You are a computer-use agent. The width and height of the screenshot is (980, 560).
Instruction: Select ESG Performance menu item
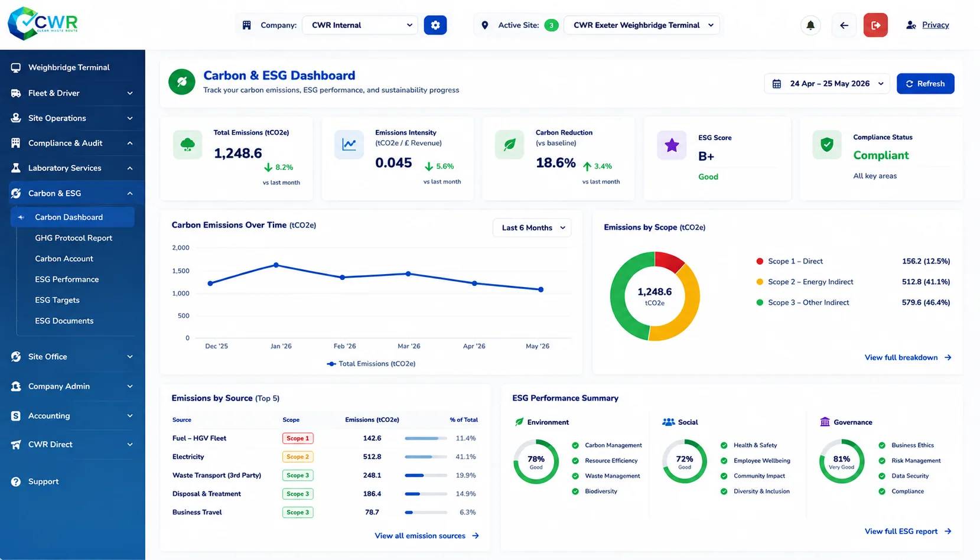[x=67, y=279]
